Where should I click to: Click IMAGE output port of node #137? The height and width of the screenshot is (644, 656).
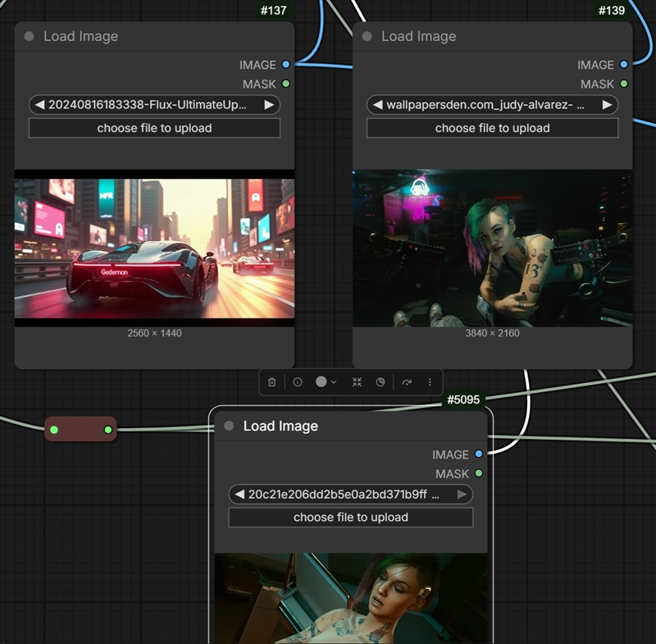tap(285, 65)
